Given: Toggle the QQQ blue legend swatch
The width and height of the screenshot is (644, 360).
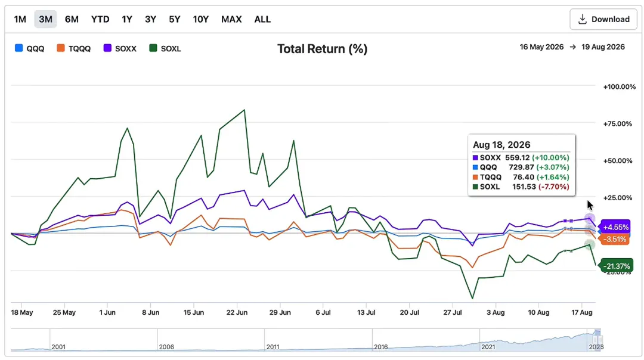Looking at the screenshot, I should point(18,48).
